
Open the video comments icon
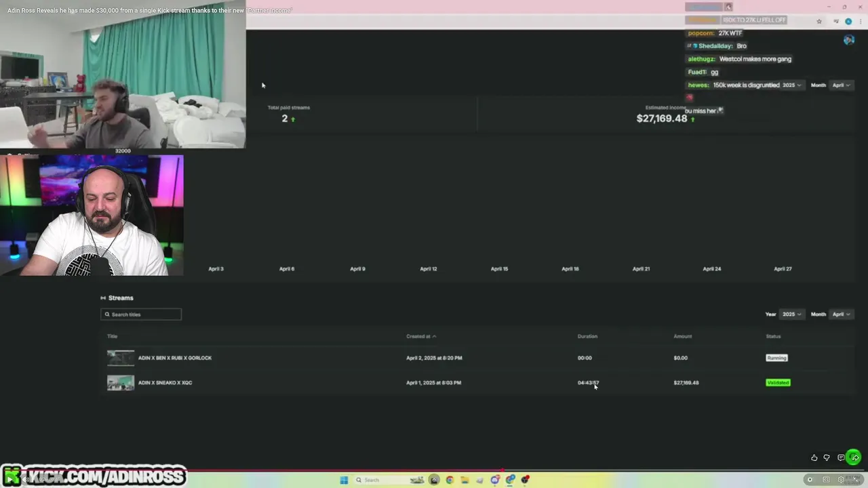841,457
